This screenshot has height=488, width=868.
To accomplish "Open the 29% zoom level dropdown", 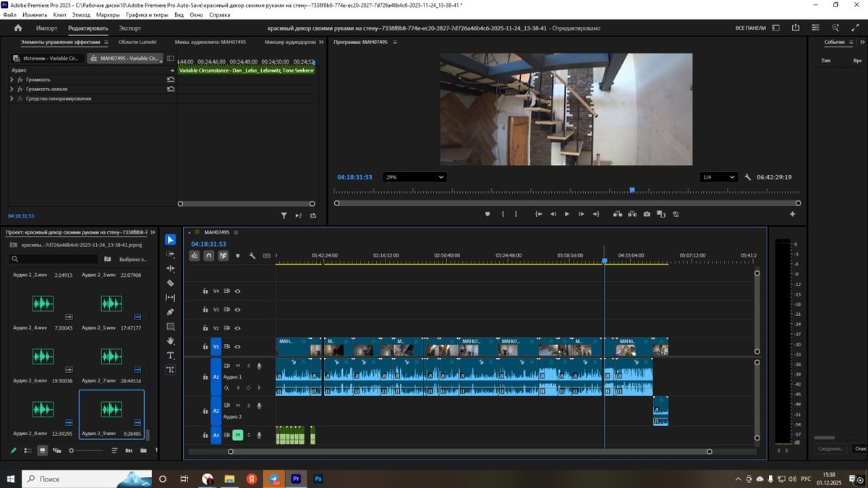I will click(414, 177).
